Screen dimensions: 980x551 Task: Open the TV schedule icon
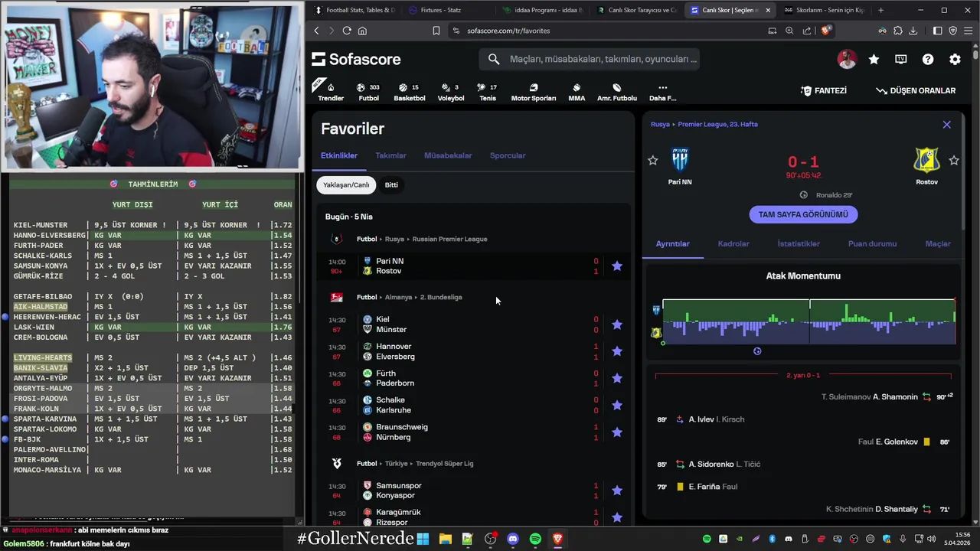901,59
